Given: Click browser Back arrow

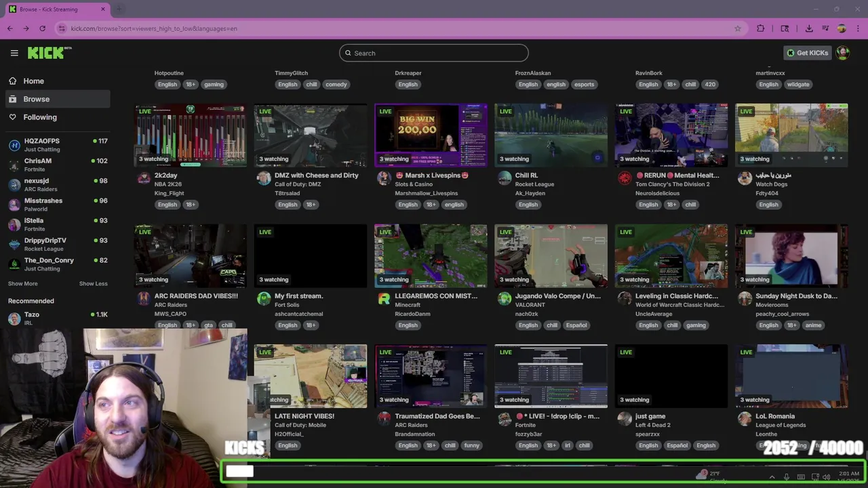Looking at the screenshot, I should tap(10, 28).
